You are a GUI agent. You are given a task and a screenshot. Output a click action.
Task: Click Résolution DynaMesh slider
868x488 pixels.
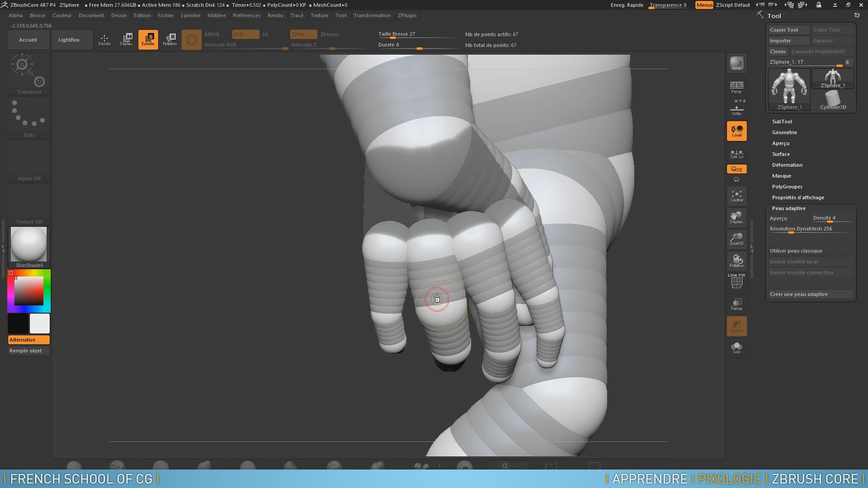click(x=811, y=229)
